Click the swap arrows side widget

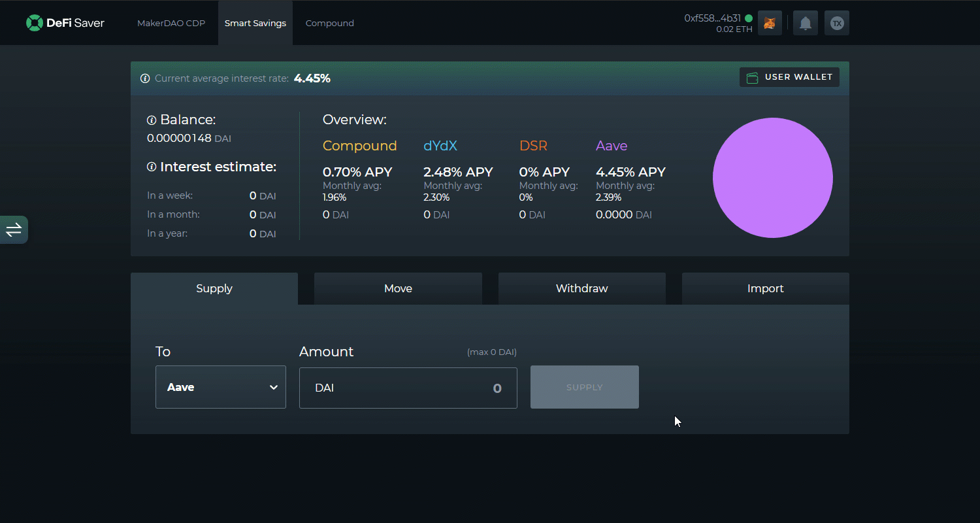point(14,229)
